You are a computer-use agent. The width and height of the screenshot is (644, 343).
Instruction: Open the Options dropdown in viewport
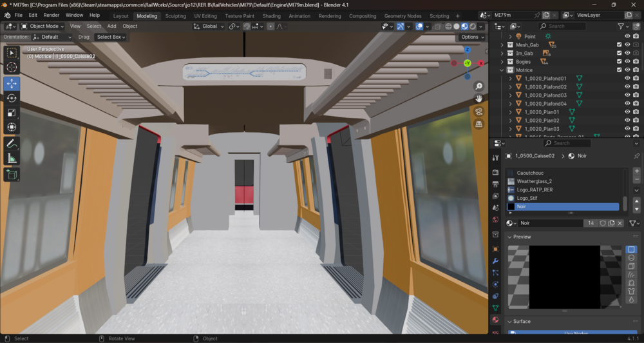tap(472, 37)
